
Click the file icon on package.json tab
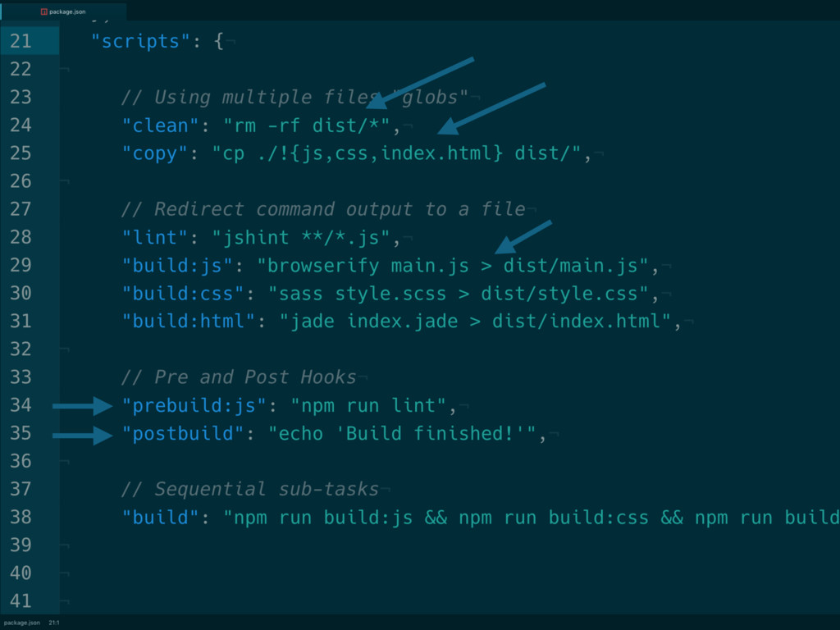click(x=44, y=11)
